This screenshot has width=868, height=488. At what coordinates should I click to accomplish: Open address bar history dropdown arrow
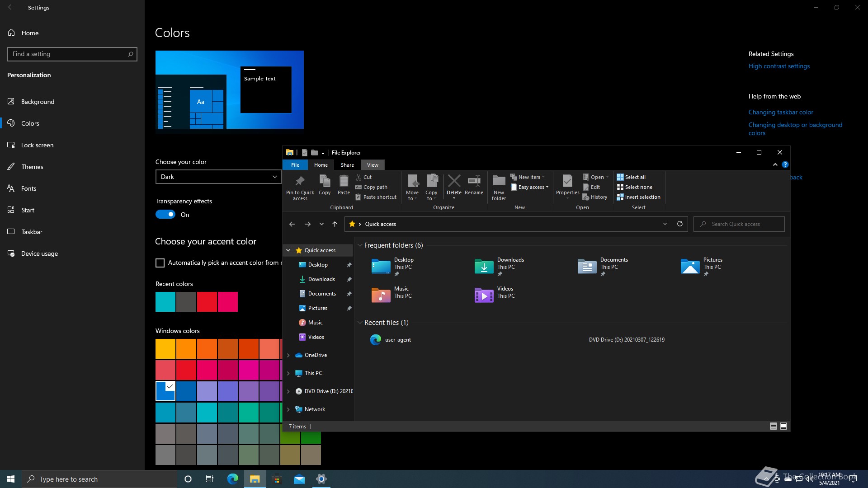point(665,224)
